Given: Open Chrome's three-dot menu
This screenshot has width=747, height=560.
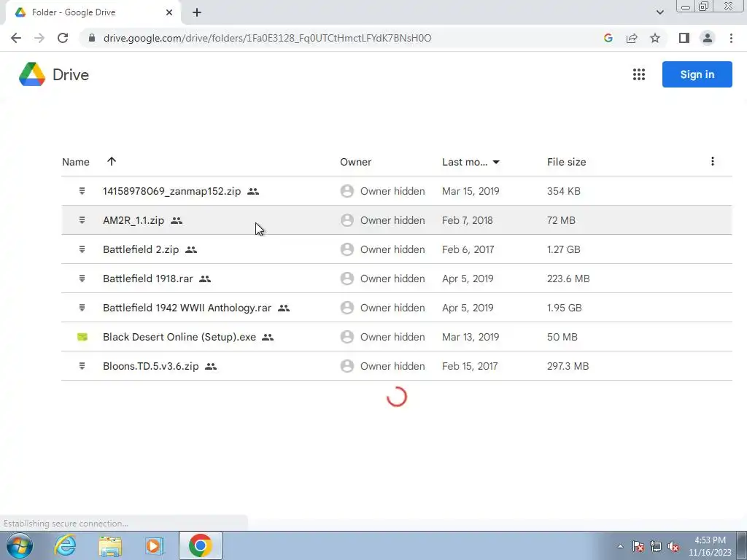Looking at the screenshot, I should (731, 38).
